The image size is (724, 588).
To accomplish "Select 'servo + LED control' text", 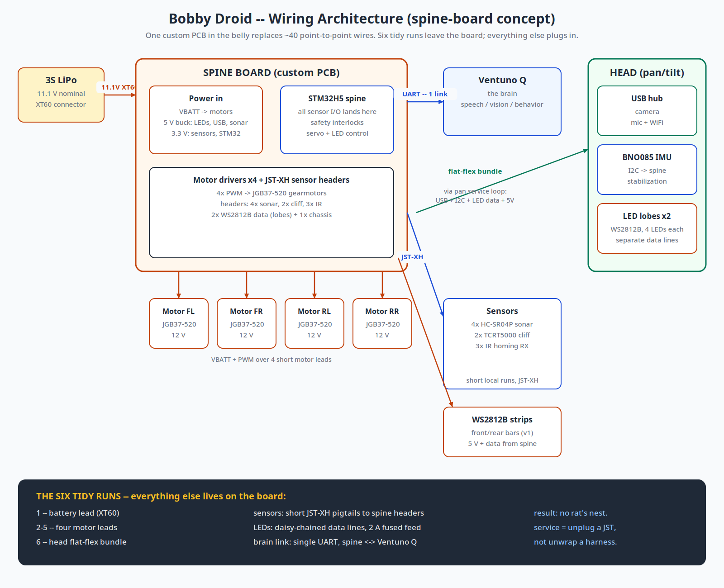I will (337, 133).
